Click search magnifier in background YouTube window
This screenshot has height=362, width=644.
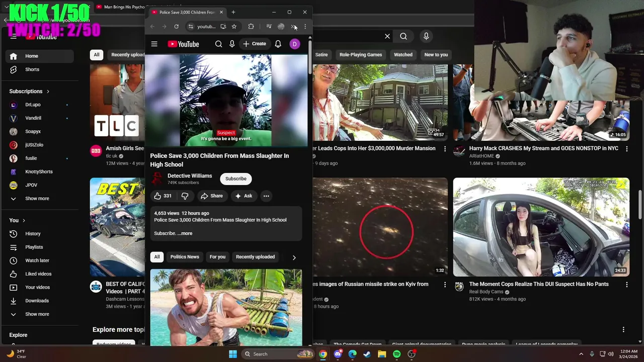pos(404,36)
